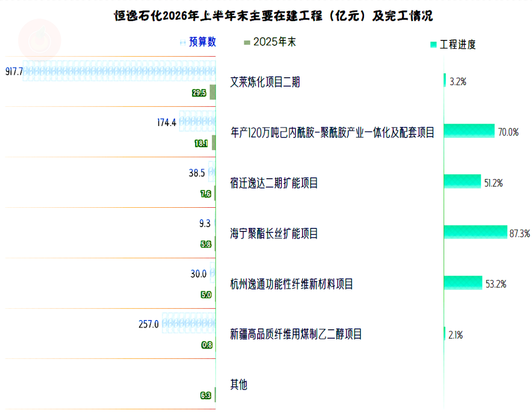532x415 pixels.
Task: Click the 杭州逸通功能性纤维新材料项目 label
Action: (x=292, y=284)
